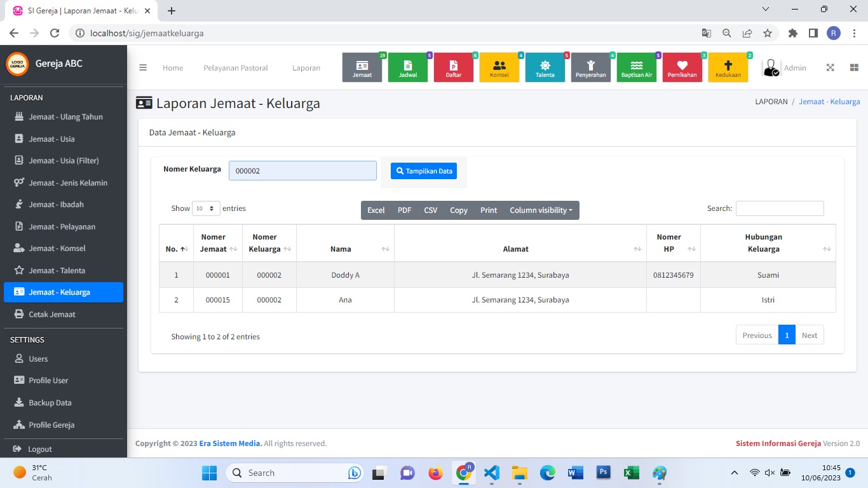The image size is (868, 488).
Task: Open the Pelayanan Pastoral menu
Action: click(x=236, y=68)
